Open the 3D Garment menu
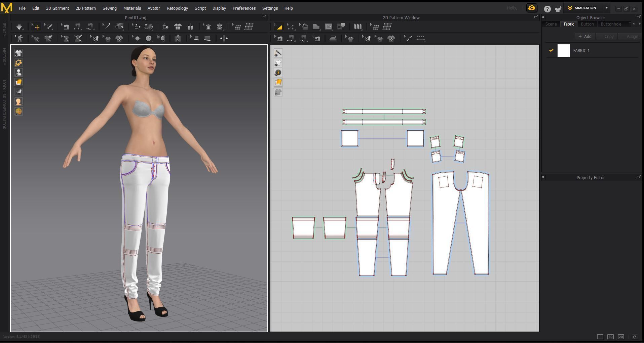Viewport: 644px width, 343px height. 58,8
